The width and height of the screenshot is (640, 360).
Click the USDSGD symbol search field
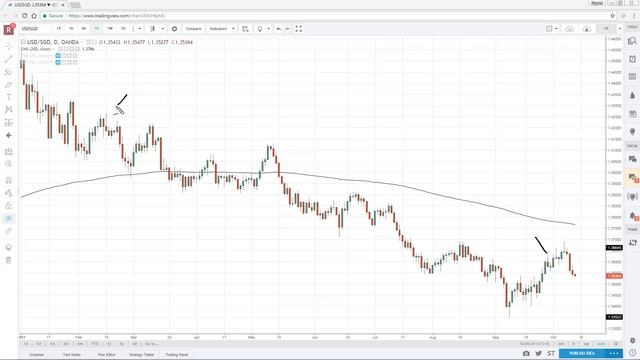point(35,29)
